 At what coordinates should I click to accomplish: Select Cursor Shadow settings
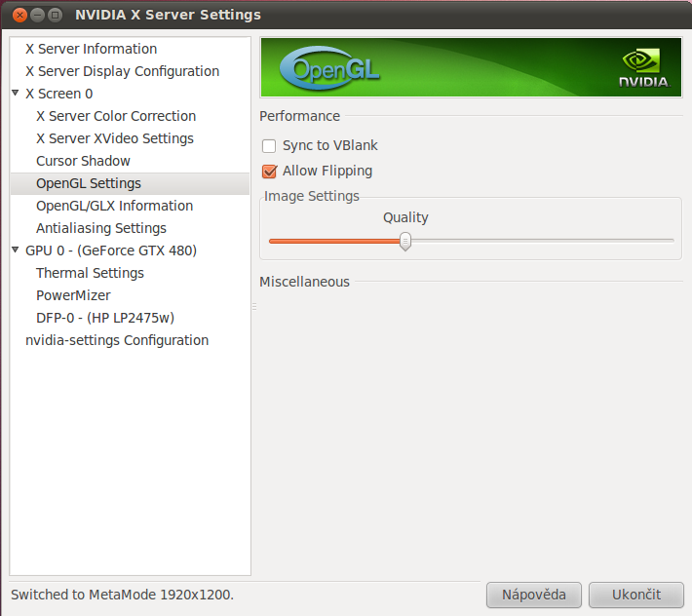pos(83,161)
